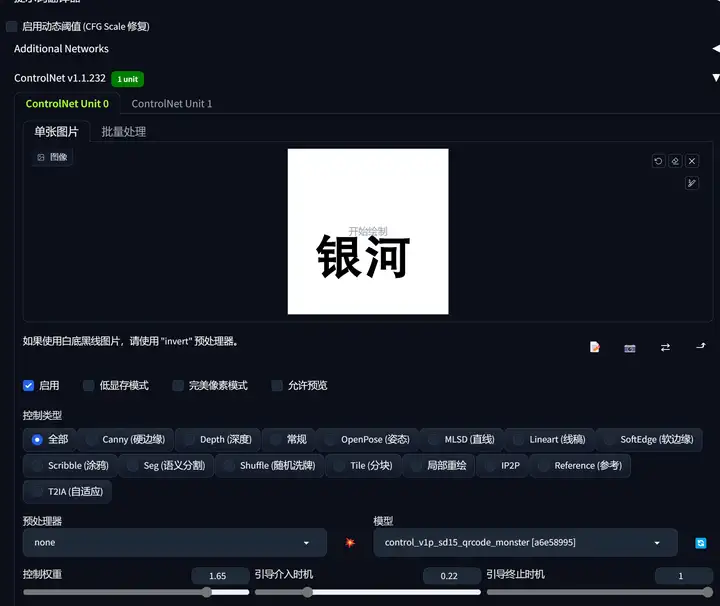Select SoftEdge (软边缘) control type
Screen dimensions: 720x606
(649, 440)
